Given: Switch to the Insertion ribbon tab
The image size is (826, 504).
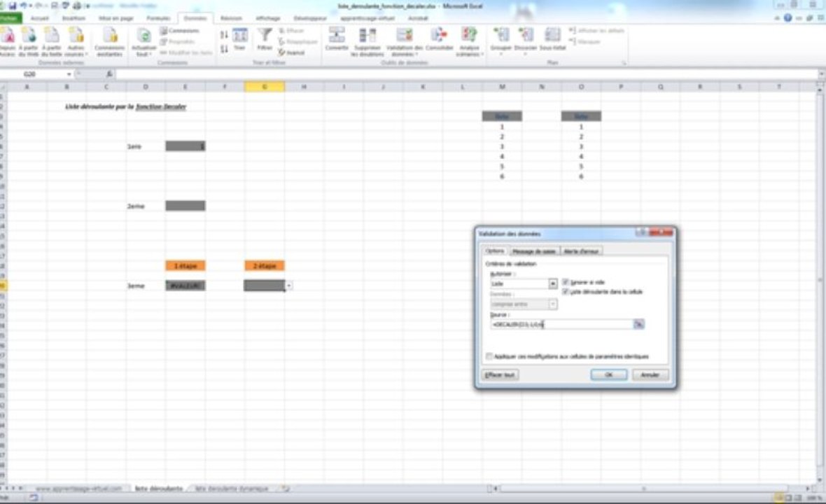Looking at the screenshot, I should 73,18.
